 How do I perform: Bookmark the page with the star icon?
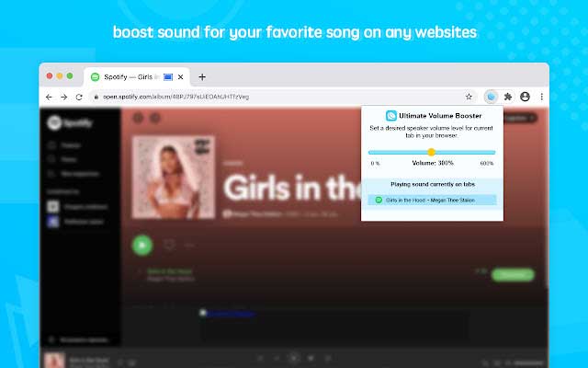tap(469, 97)
